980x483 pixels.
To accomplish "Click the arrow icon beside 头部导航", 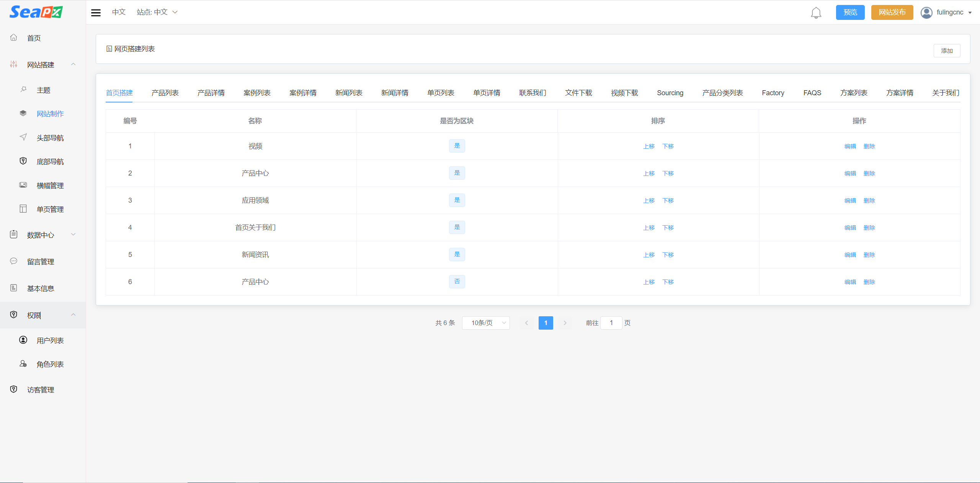I will click(23, 137).
